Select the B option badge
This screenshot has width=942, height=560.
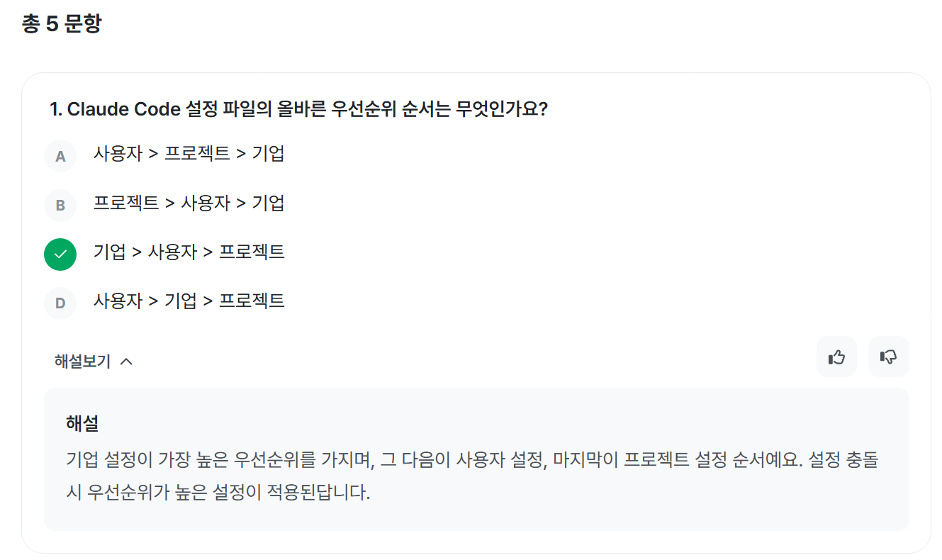click(x=60, y=206)
